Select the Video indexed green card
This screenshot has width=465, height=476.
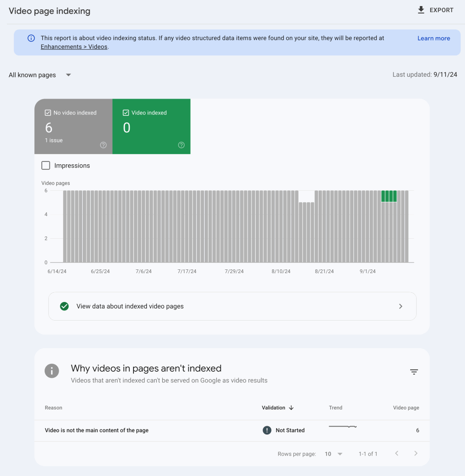pyautogui.click(x=152, y=126)
